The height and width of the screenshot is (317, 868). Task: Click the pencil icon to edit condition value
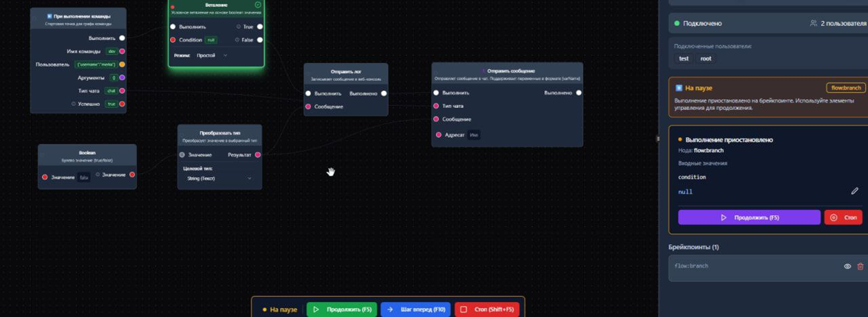point(854,191)
